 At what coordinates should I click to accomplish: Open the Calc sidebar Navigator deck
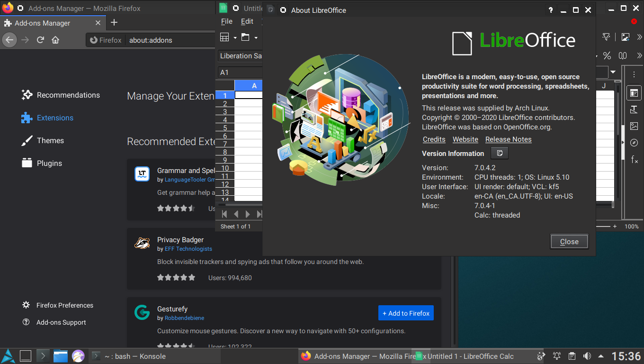pyautogui.click(x=634, y=143)
